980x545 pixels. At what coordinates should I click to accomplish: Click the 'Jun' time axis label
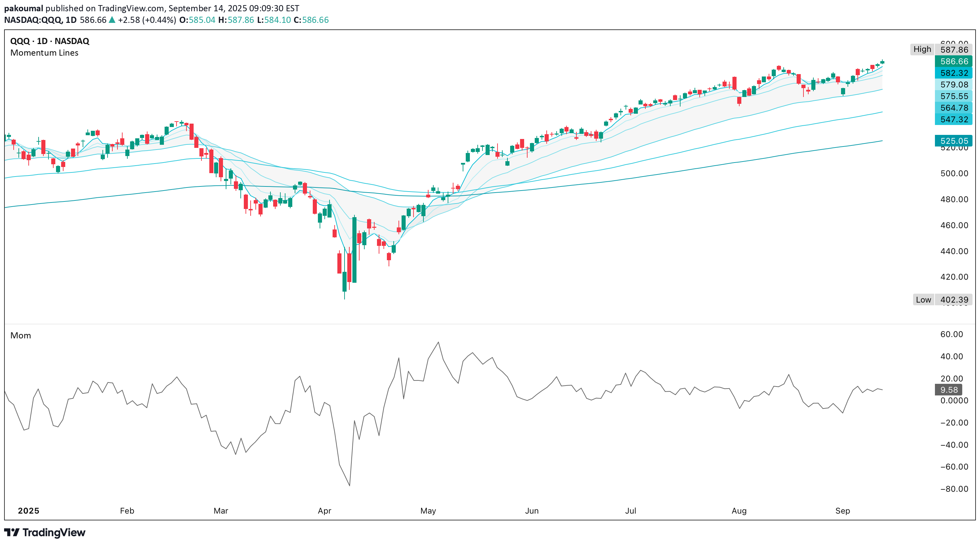(x=532, y=511)
